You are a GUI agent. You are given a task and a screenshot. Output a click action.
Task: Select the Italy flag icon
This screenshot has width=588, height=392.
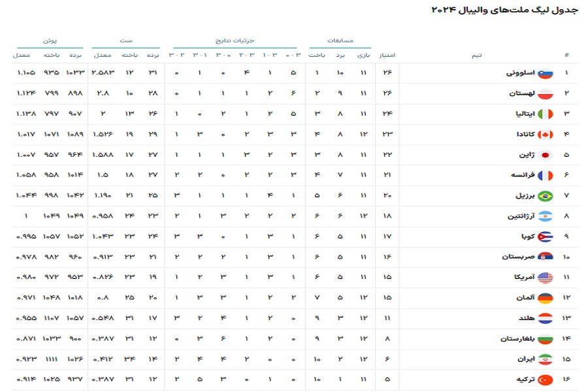click(544, 114)
